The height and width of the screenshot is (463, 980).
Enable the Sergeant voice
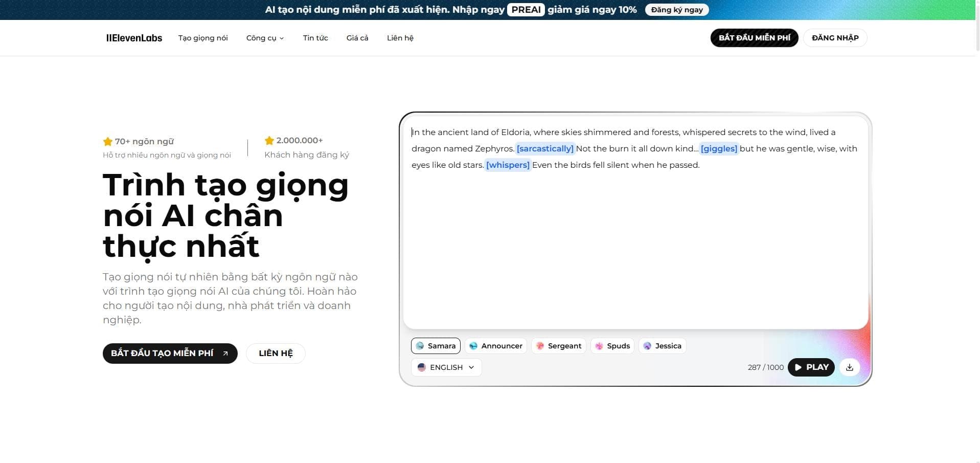coord(558,346)
